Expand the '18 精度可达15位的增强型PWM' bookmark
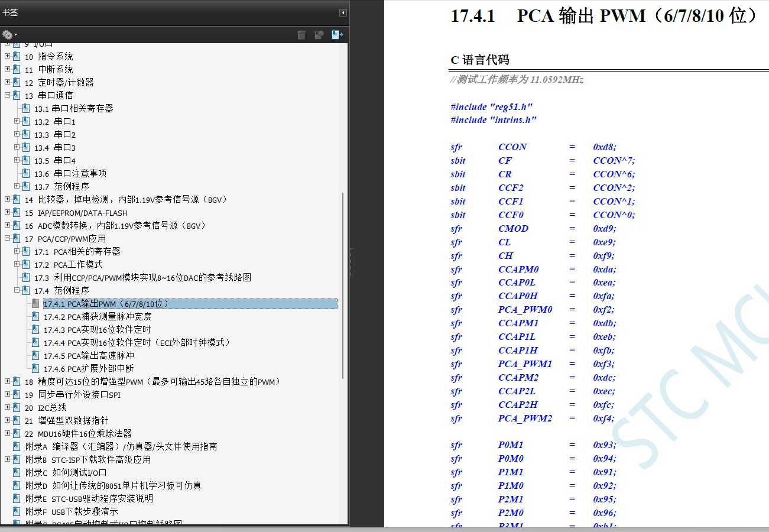Viewport: 769px width, 532px height. (8, 381)
